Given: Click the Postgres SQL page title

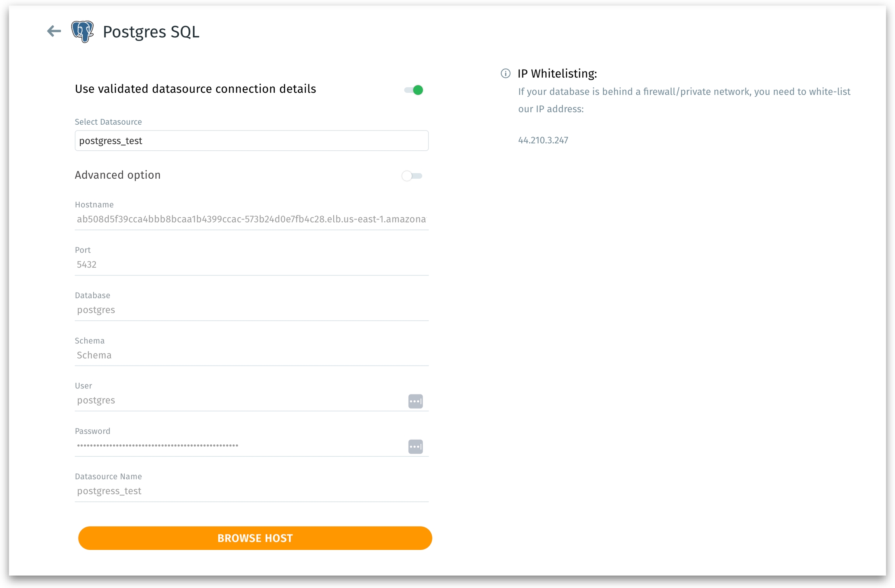Looking at the screenshot, I should click(151, 32).
